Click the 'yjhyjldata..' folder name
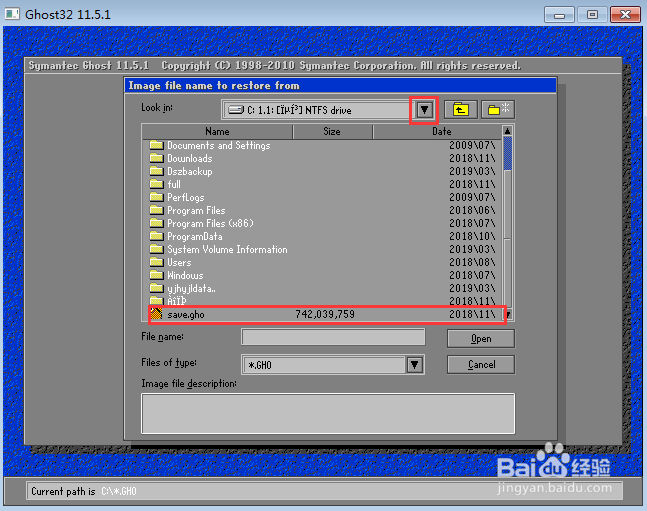 pyautogui.click(x=191, y=289)
